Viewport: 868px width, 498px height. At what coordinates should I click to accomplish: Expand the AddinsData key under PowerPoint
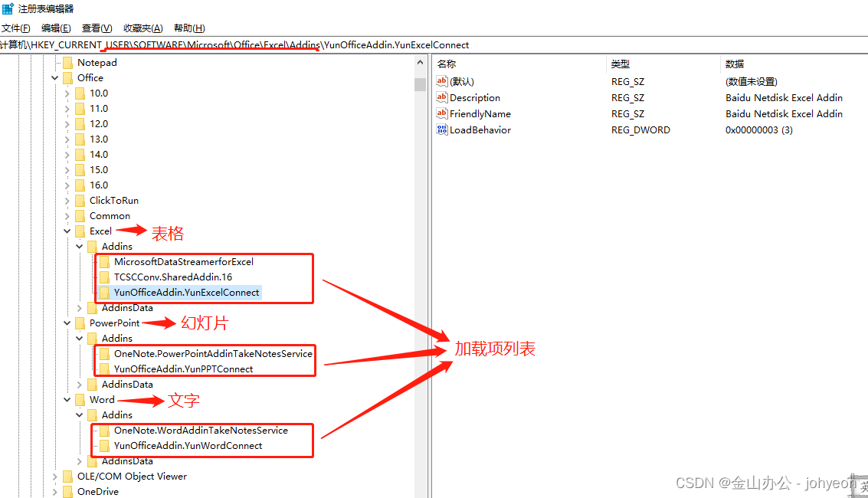79,385
